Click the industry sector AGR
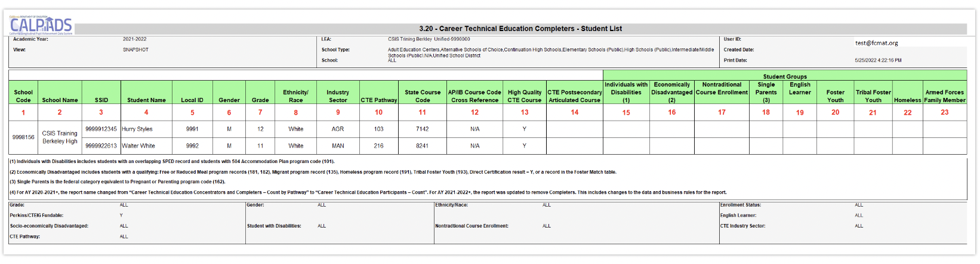The width and height of the screenshot is (980, 264). tap(338, 129)
